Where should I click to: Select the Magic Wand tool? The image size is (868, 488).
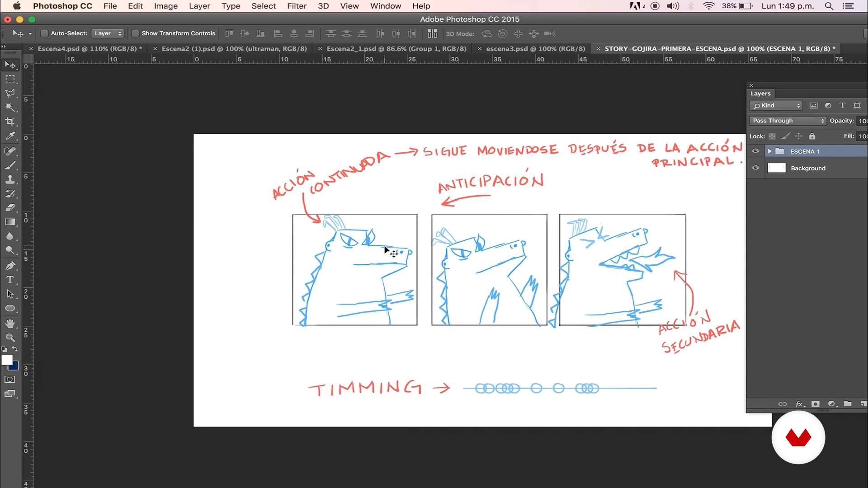(10, 107)
